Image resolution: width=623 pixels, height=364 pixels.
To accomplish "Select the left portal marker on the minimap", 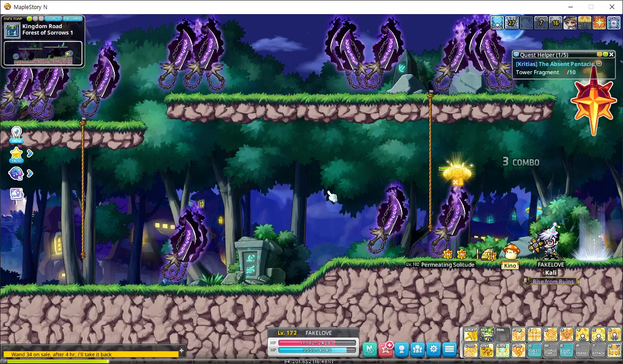I will [16, 56].
